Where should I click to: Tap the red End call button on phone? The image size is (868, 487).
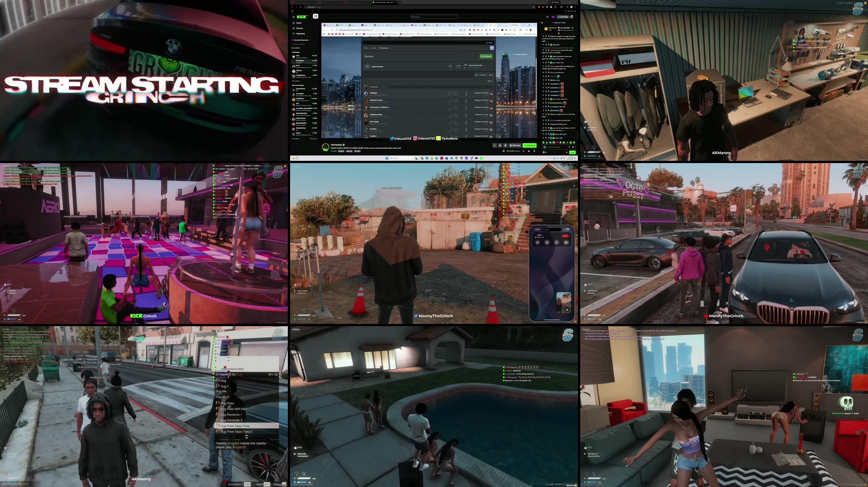click(565, 236)
